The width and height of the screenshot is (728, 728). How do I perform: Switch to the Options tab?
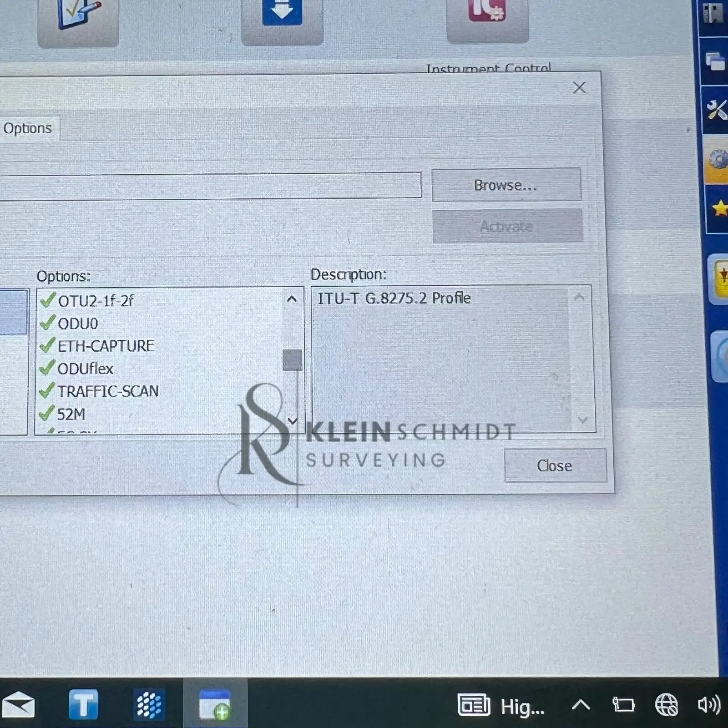[27, 128]
